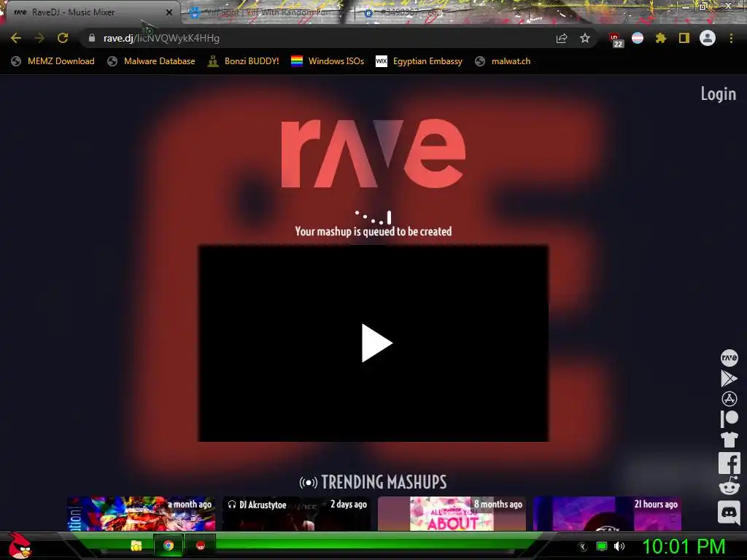Click the network monitor tray icon
Image resolution: width=747 pixels, height=560 pixels.
click(x=602, y=546)
